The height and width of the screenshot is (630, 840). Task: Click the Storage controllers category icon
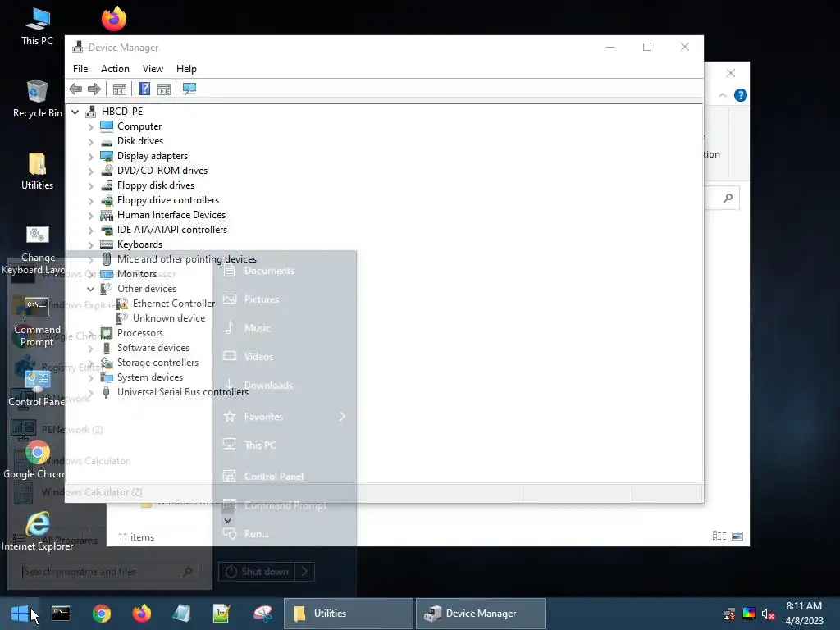coord(107,363)
